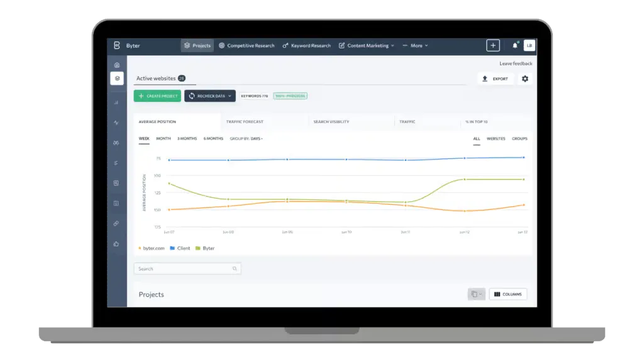Select the Week time range
644x362 pixels.
(144, 139)
